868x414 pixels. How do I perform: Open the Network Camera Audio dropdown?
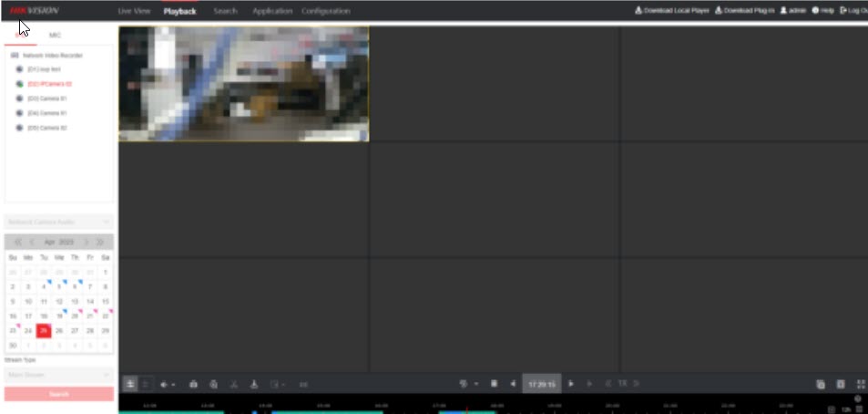(59, 222)
